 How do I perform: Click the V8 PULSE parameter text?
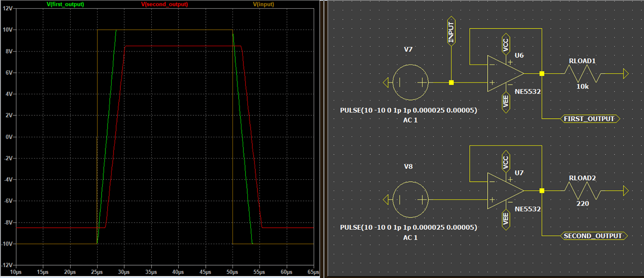tap(408, 227)
